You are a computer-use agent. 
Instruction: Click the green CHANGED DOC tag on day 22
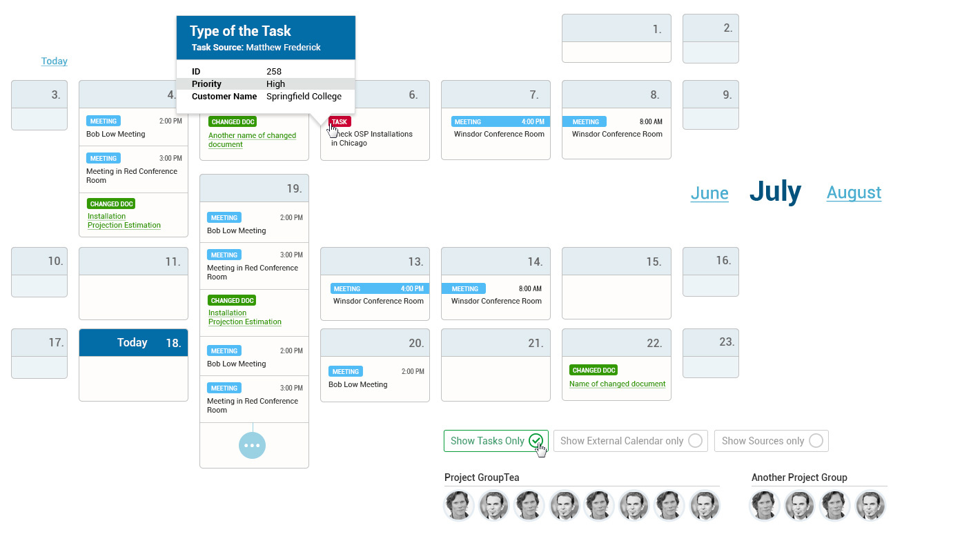click(x=593, y=370)
